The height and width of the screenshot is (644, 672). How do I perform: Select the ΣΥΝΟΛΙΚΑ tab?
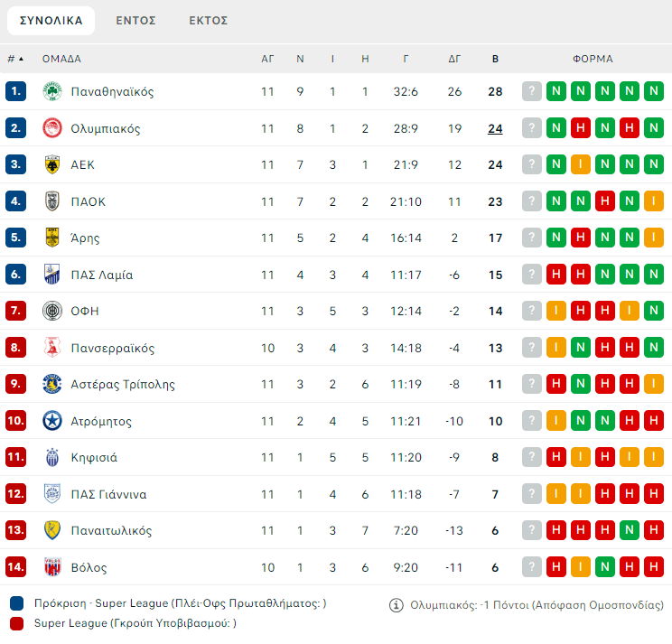(x=51, y=20)
